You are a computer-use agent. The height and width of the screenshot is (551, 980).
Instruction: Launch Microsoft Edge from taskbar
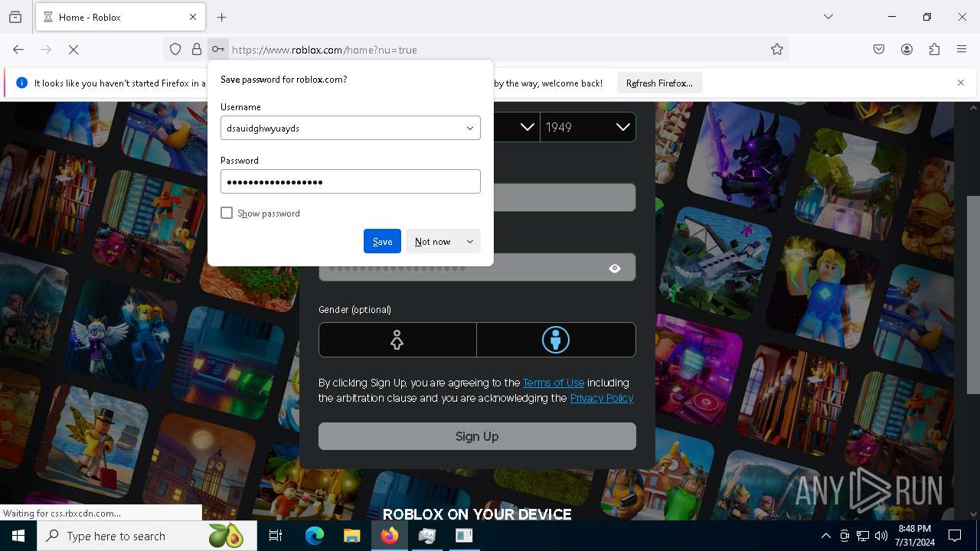pyautogui.click(x=315, y=536)
